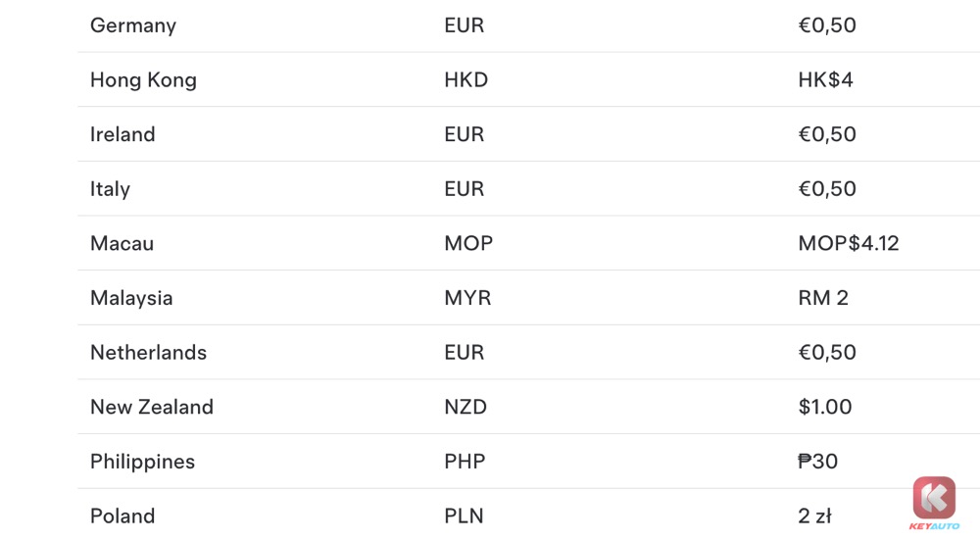980x541 pixels.
Task: Select the Philippines country cell
Action: [x=142, y=462]
